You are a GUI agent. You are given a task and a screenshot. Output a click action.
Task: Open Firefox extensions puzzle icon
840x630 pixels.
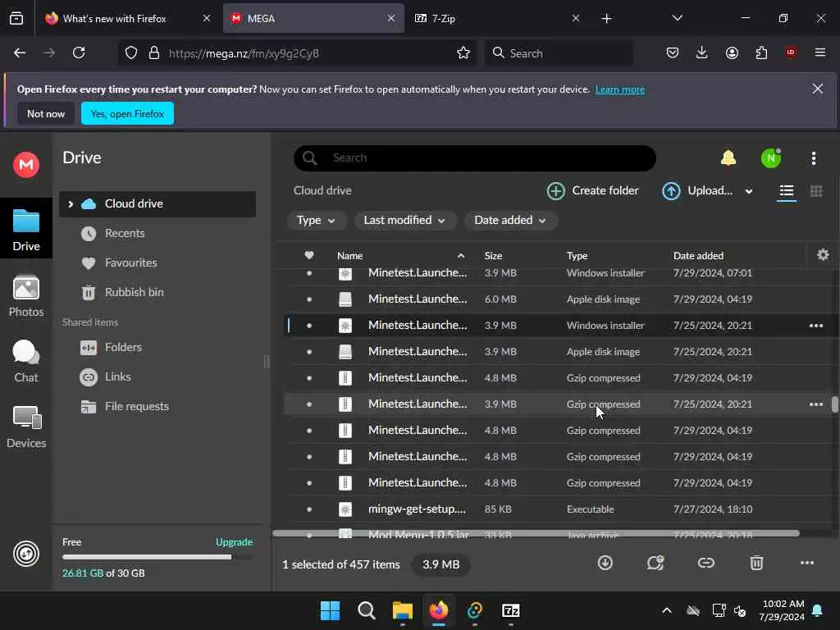[x=761, y=52]
